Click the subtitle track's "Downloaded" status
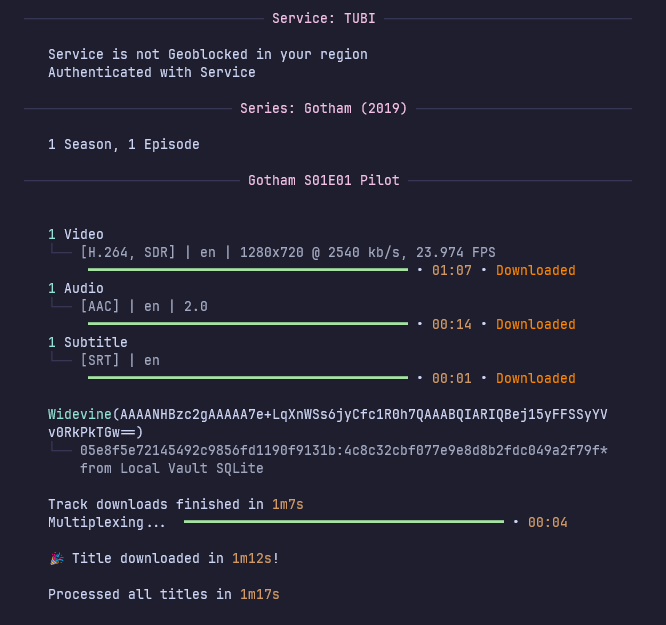666x625 pixels. click(535, 378)
